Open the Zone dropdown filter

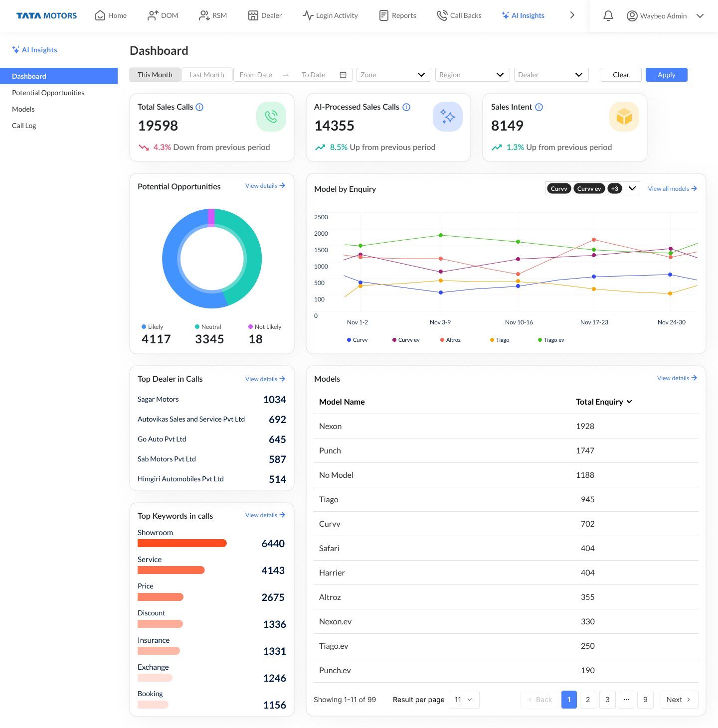click(393, 75)
